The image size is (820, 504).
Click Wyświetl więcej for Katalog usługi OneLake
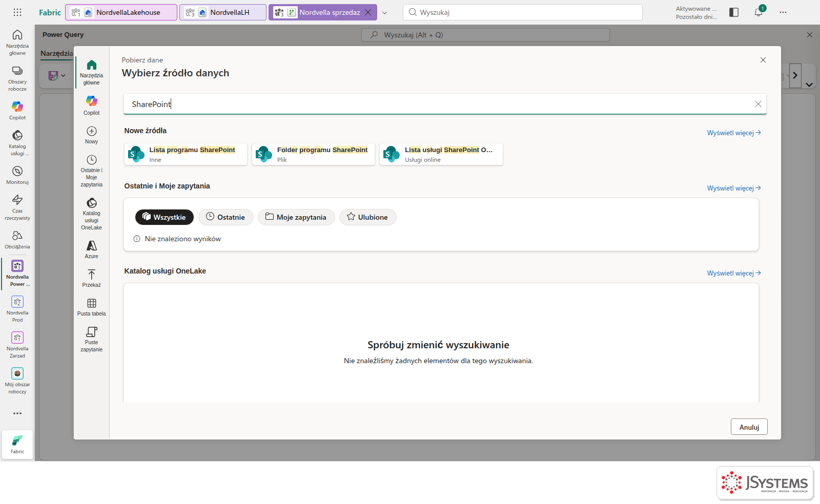(734, 273)
